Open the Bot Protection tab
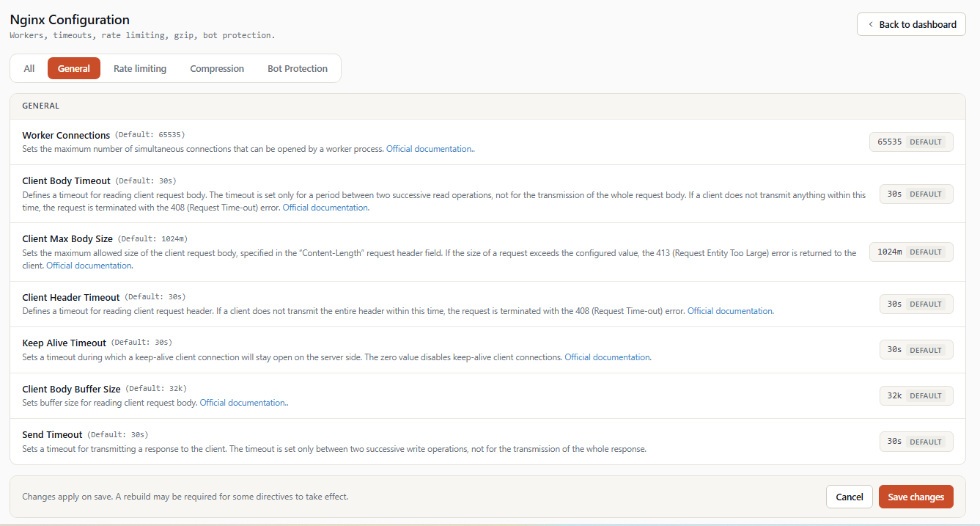 click(x=298, y=68)
